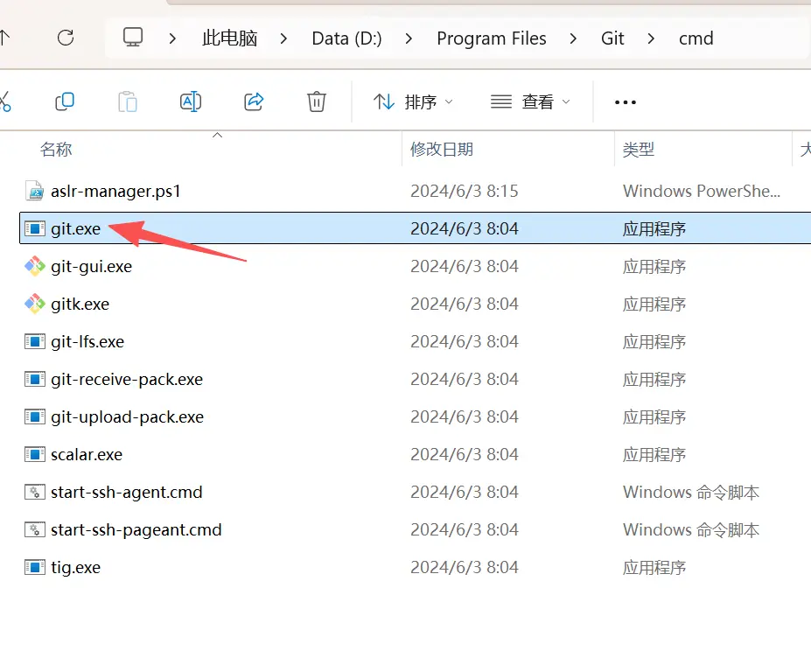Go to Program Files in breadcrumb
This screenshot has height=672, width=811.
pos(492,38)
